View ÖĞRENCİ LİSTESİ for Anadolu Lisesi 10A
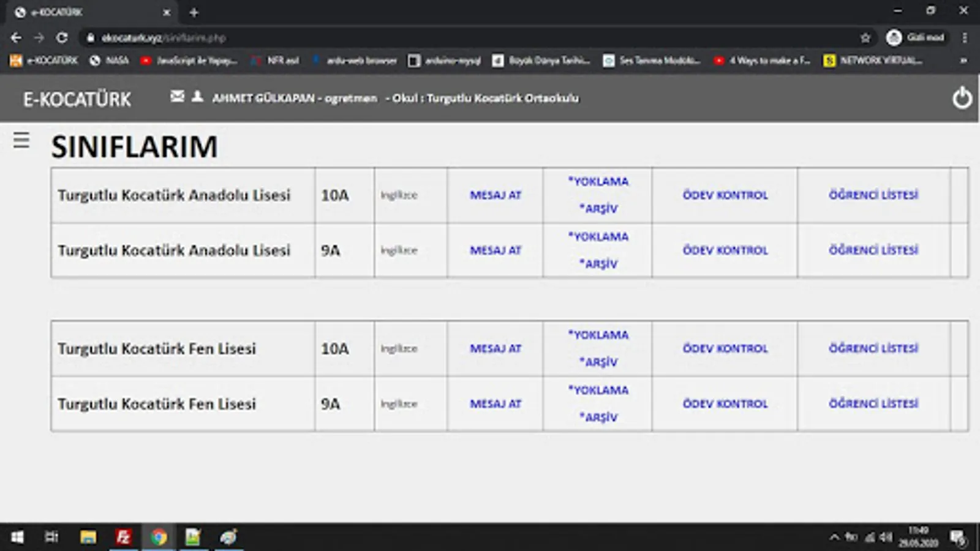This screenshot has height=551, width=980. tap(873, 195)
